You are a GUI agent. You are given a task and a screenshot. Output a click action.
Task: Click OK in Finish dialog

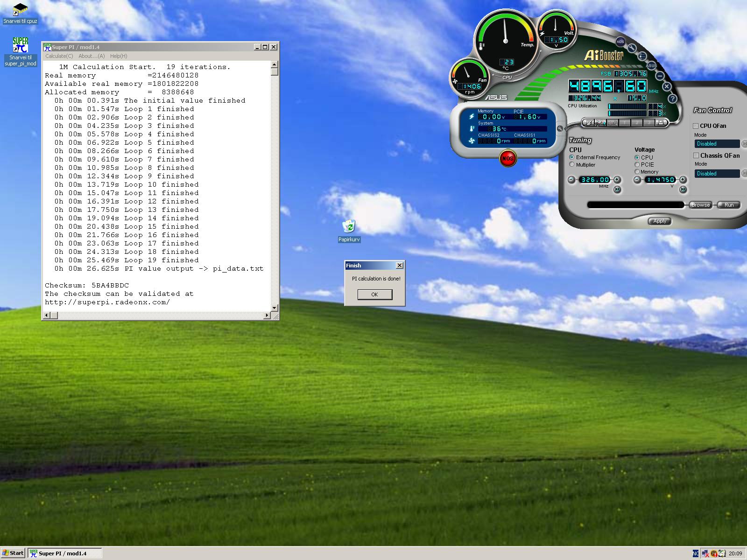point(374,294)
